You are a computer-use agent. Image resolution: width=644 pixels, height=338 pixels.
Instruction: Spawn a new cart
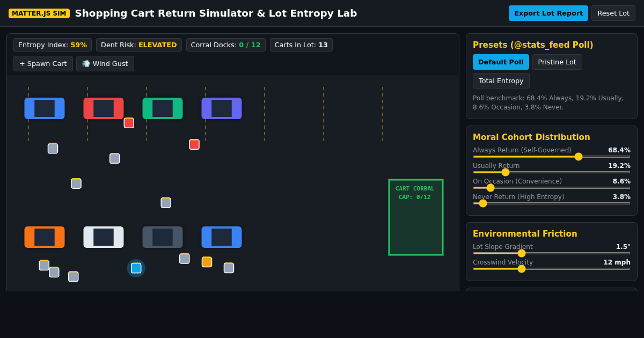point(43,64)
